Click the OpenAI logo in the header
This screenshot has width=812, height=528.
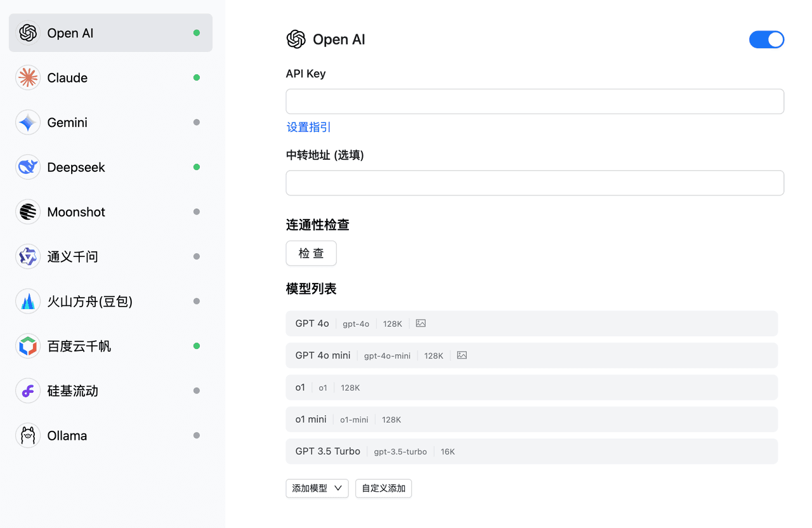pyautogui.click(x=296, y=39)
